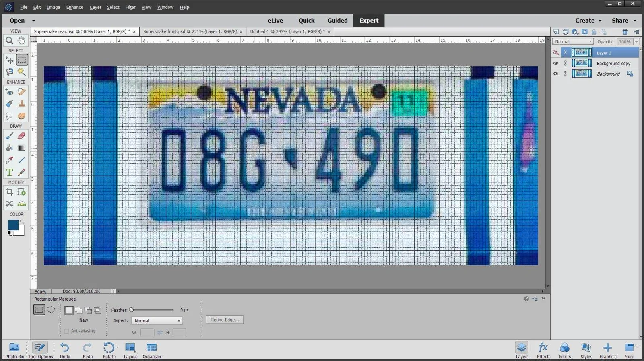Screen dimensions: 644x361
Task: Open the Select menu
Action: point(113,7)
